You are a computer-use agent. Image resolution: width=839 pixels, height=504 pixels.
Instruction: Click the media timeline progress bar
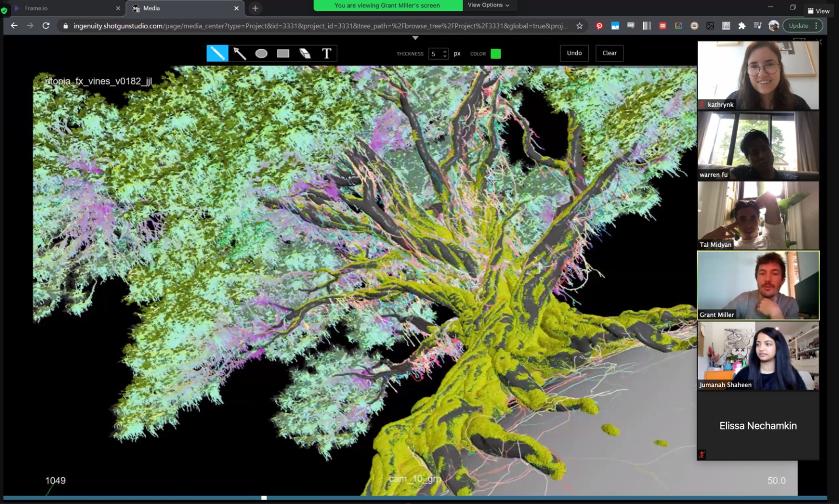(415, 498)
